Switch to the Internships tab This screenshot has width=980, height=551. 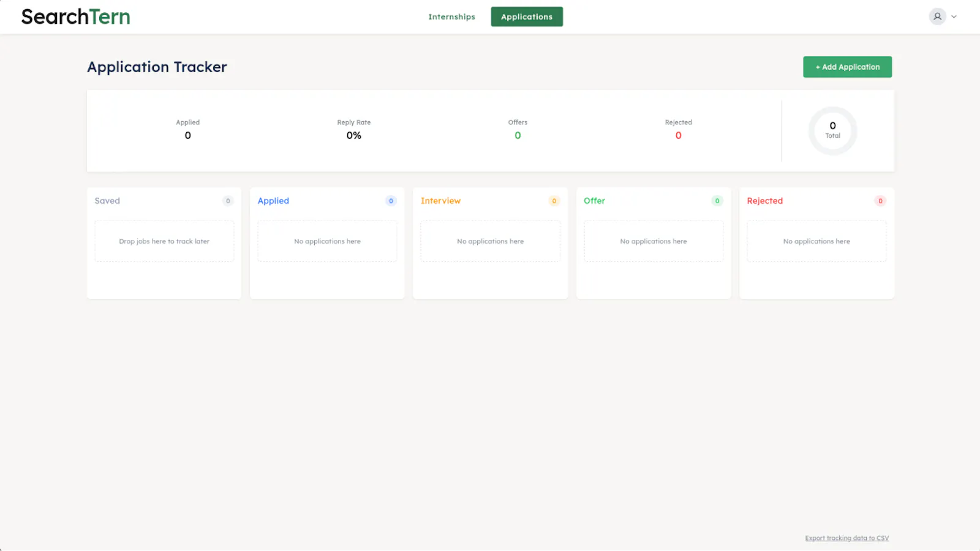(451, 17)
